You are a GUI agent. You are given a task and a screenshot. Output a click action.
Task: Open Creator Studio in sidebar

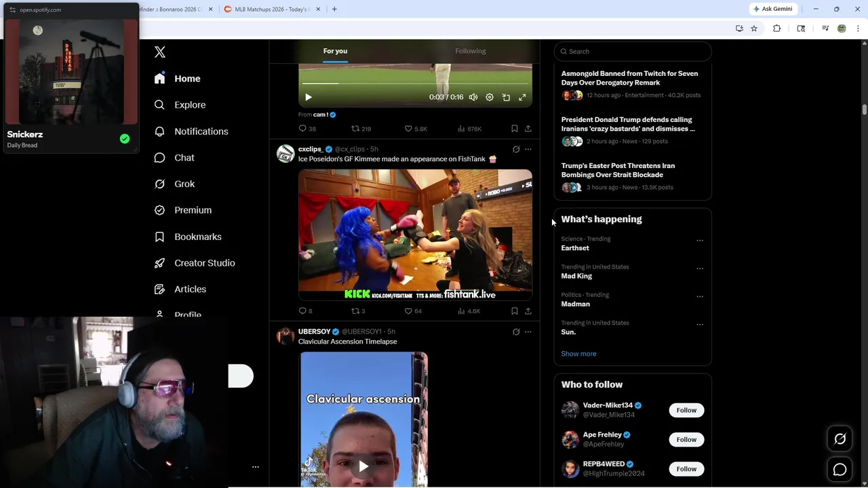click(x=194, y=263)
